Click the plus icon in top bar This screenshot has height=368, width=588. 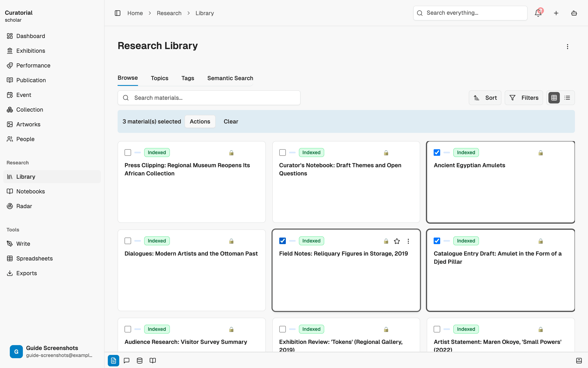point(556,13)
